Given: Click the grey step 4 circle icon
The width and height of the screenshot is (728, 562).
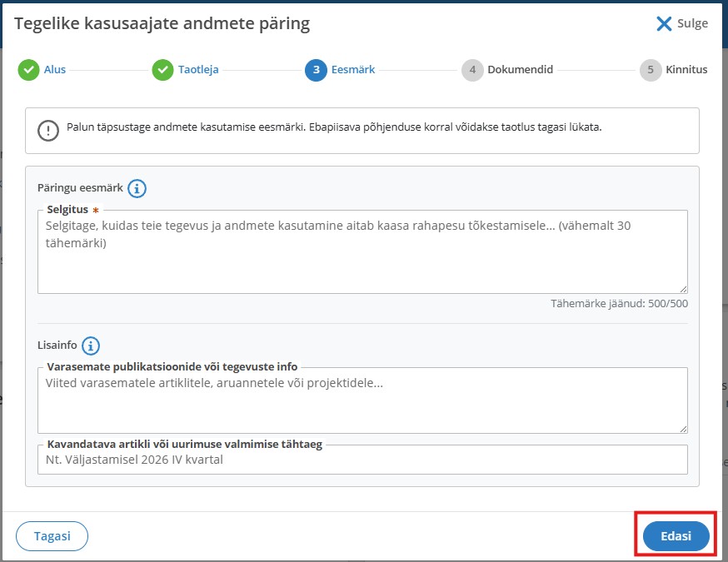Looking at the screenshot, I should click(x=472, y=70).
